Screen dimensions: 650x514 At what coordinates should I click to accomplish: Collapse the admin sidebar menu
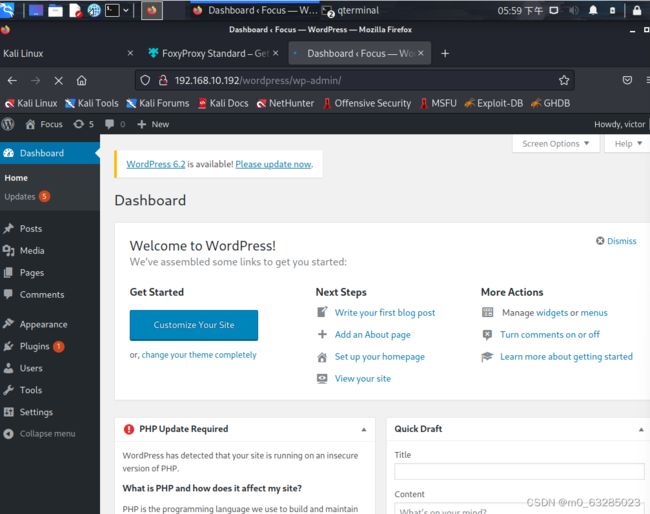click(x=39, y=434)
